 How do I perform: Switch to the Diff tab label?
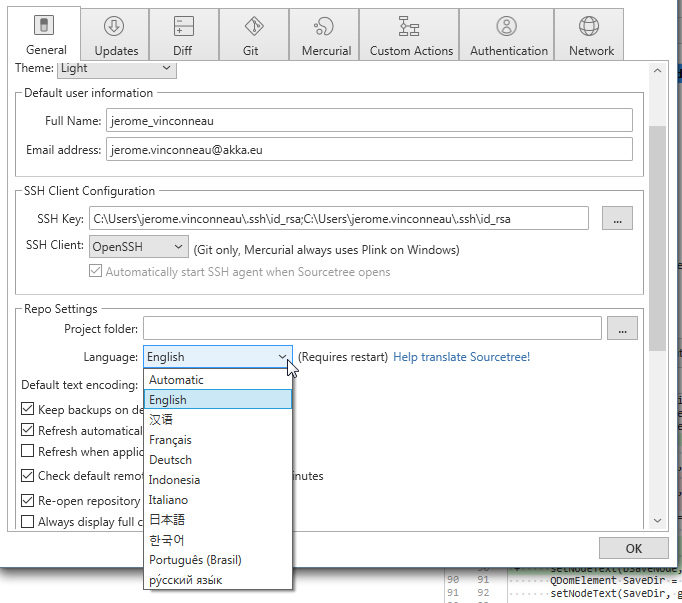click(183, 51)
